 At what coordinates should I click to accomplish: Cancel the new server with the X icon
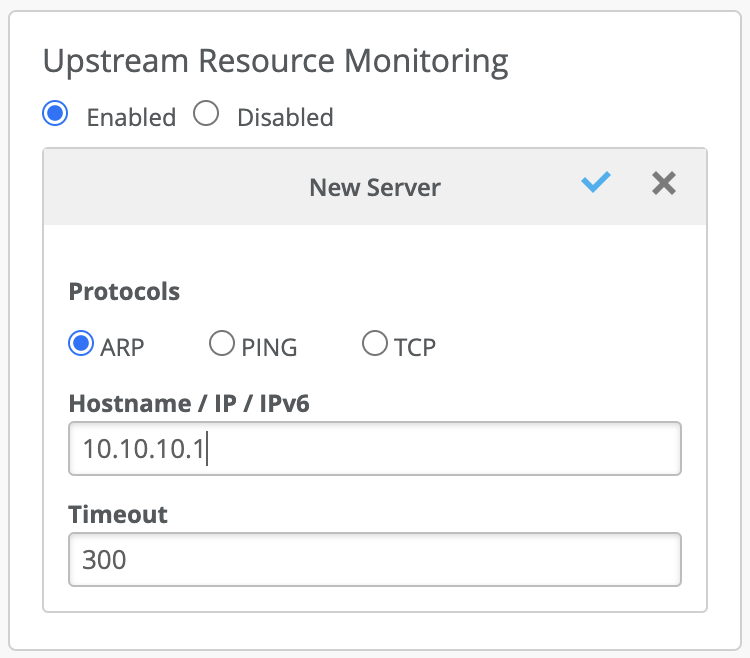[664, 183]
